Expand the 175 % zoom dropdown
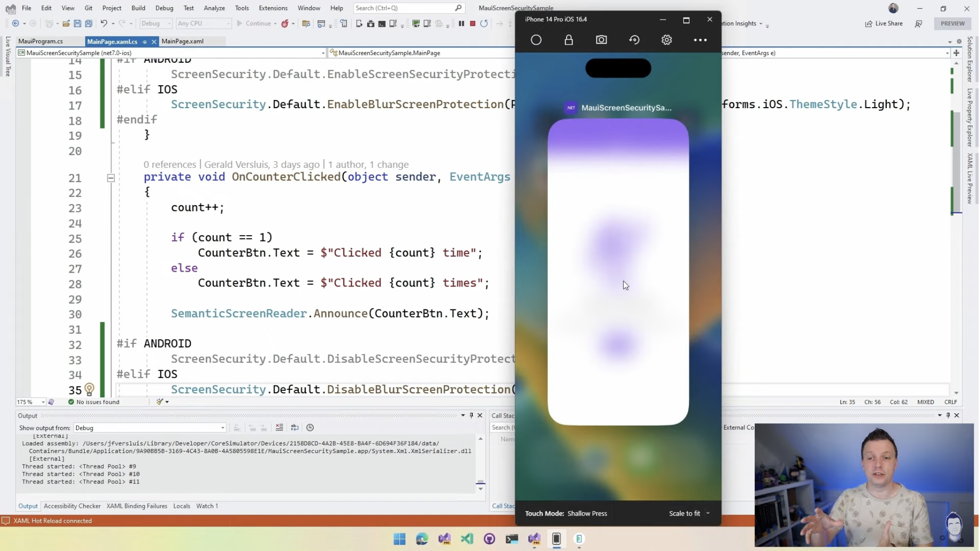 click(x=43, y=402)
